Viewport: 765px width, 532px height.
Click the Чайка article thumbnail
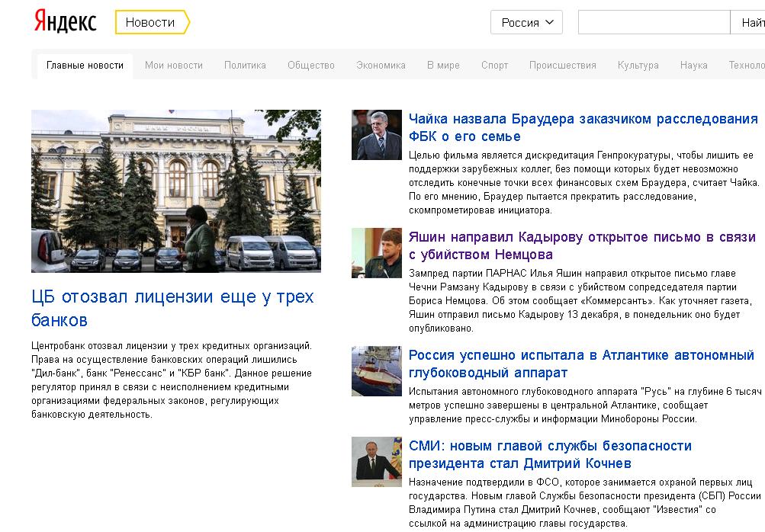(377, 135)
